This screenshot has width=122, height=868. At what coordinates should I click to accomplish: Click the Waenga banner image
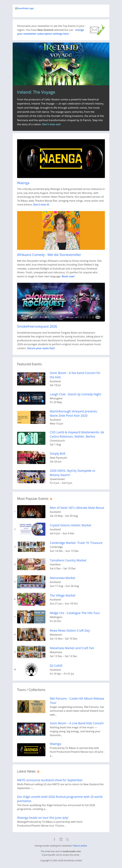tap(61, 158)
